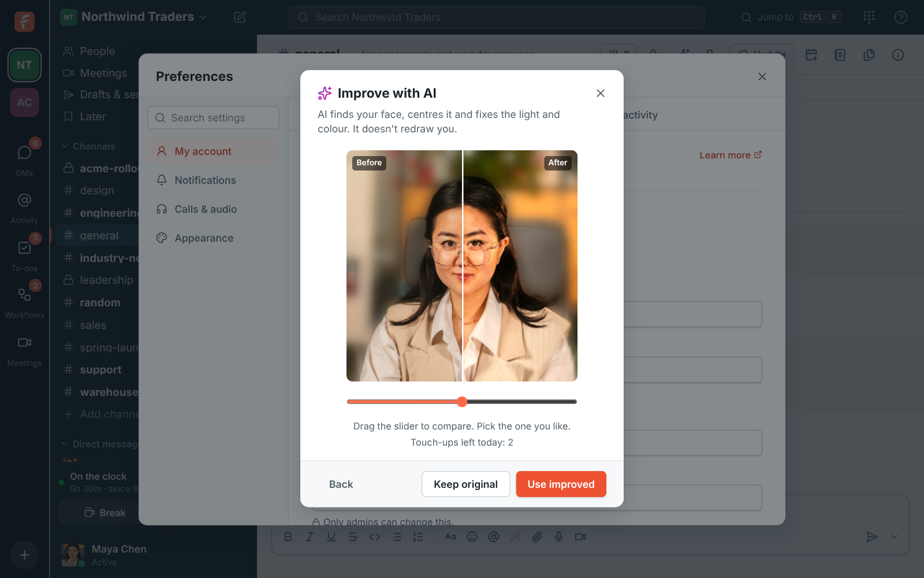Click the before/after comparison slider handle
The image size is (924, 578).
pos(462,402)
